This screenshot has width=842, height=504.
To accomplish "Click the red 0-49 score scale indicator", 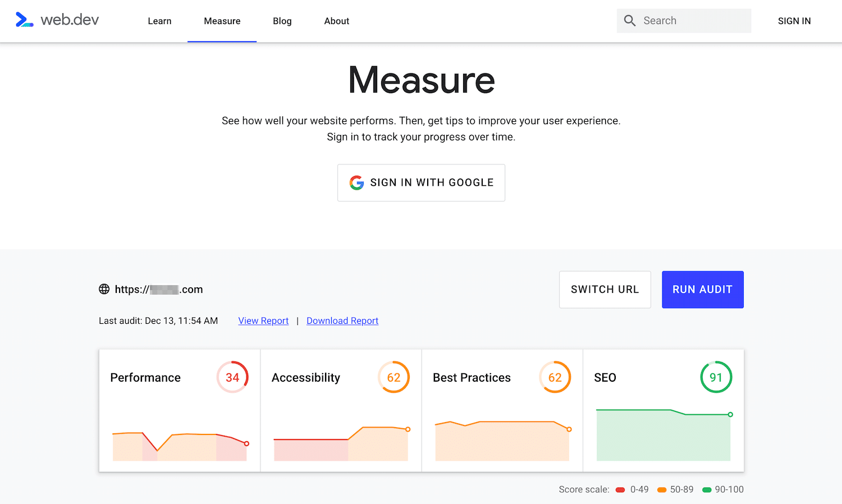I will click(x=620, y=489).
